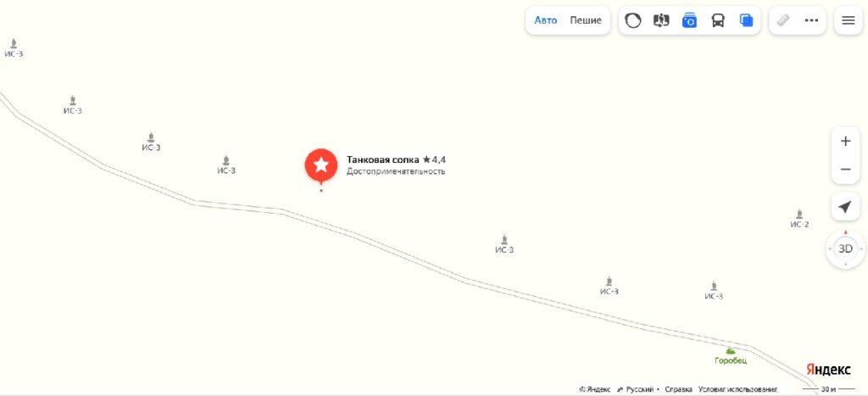Open the street panoramas icon with people
The height and width of the screenshot is (396, 868).
click(661, 20)
